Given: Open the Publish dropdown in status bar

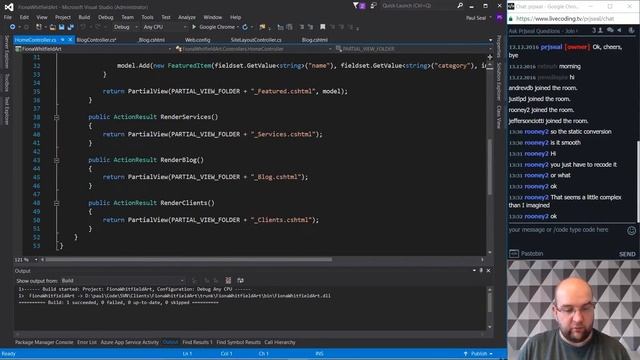Looking at the screenshot, I should 478,353.
